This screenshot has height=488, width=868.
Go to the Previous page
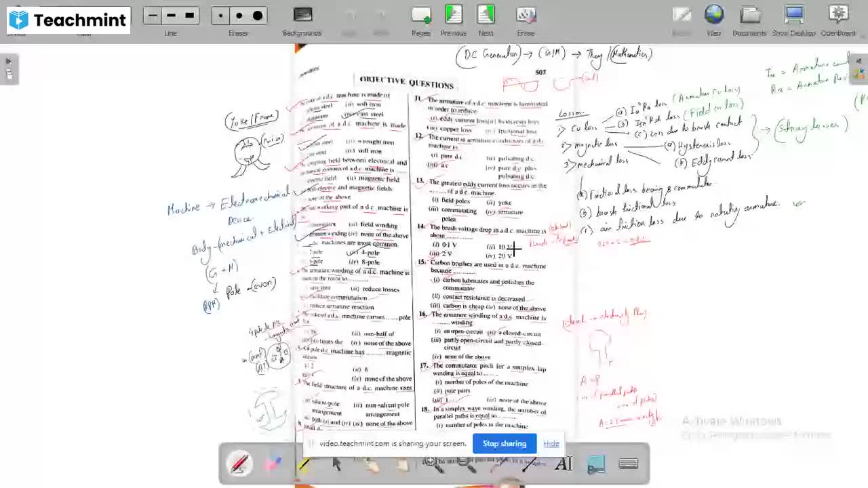(453, 21)
